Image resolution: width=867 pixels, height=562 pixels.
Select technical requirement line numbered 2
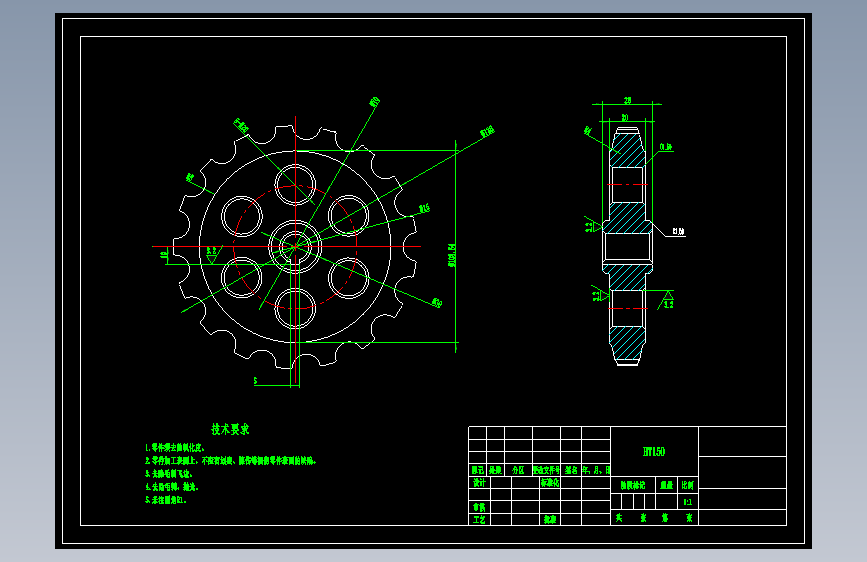pyautogui.click(x=231, y=461)
